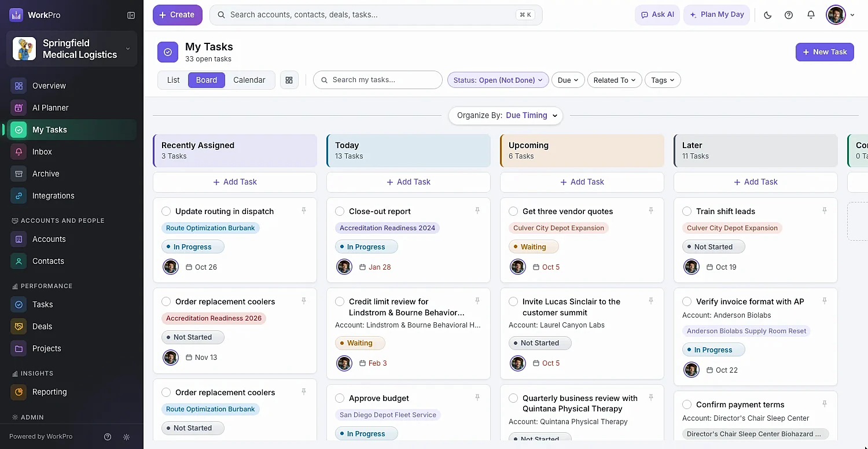Open the Related To filter dropdown
Screen dimensions: 868x449
point(615,80)
